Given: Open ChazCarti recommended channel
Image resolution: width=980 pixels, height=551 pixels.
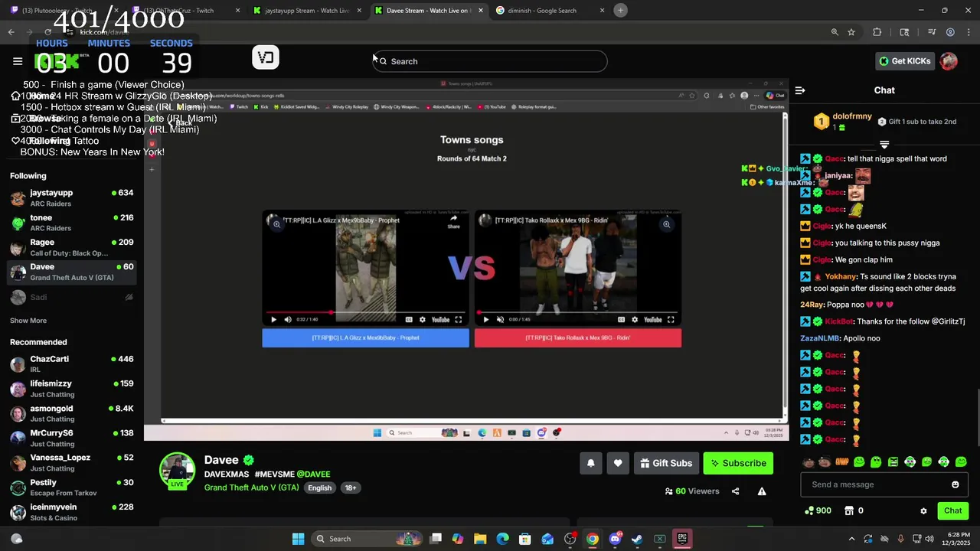Looking at the screenshot, I should coord(71,364).
